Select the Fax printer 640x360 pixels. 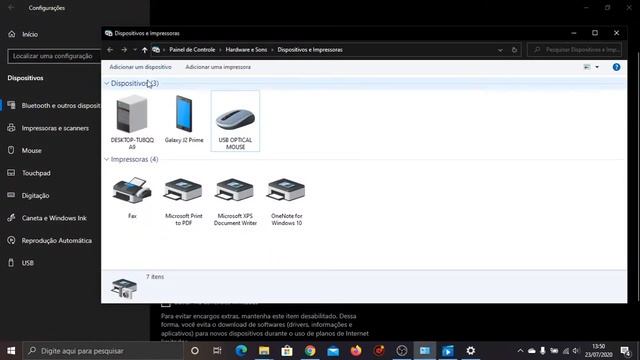click(132, 198)
